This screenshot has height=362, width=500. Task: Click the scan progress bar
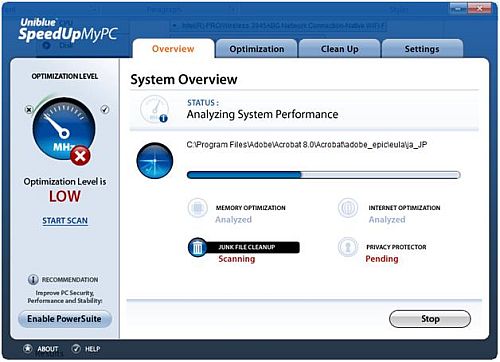point(324,175)
